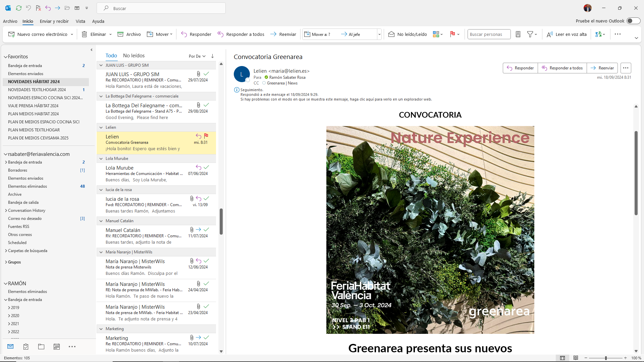This screenshot has height=362, width=644.
Task: Open the Inicio ribbon tab
Action: coord(28,21)
